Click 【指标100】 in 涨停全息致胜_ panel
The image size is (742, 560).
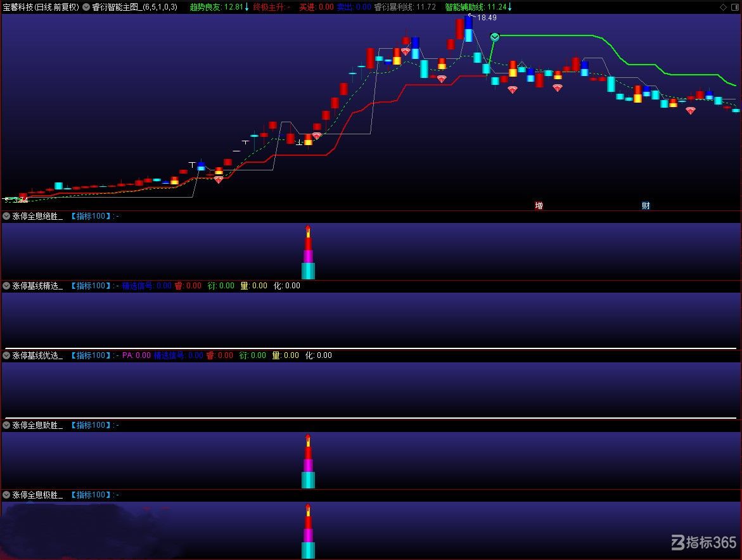click(x=91, y=425)
